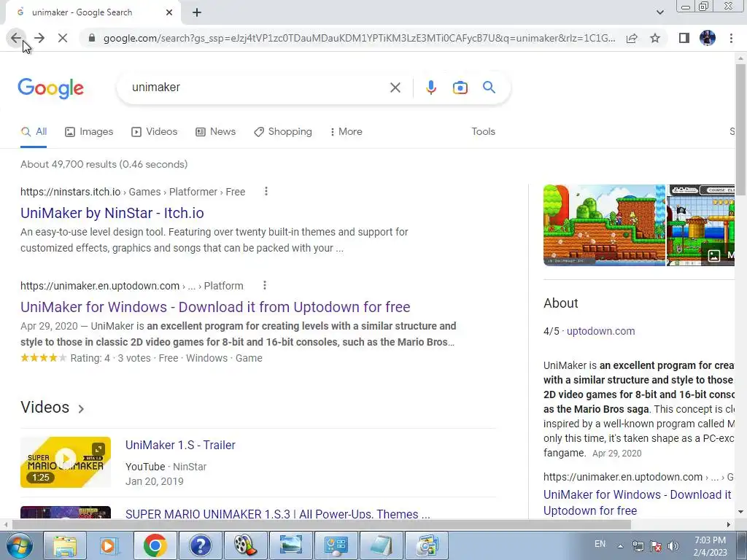The image size is (747, 560).
Task: Switch to News results tab
Action: [216, 132]
